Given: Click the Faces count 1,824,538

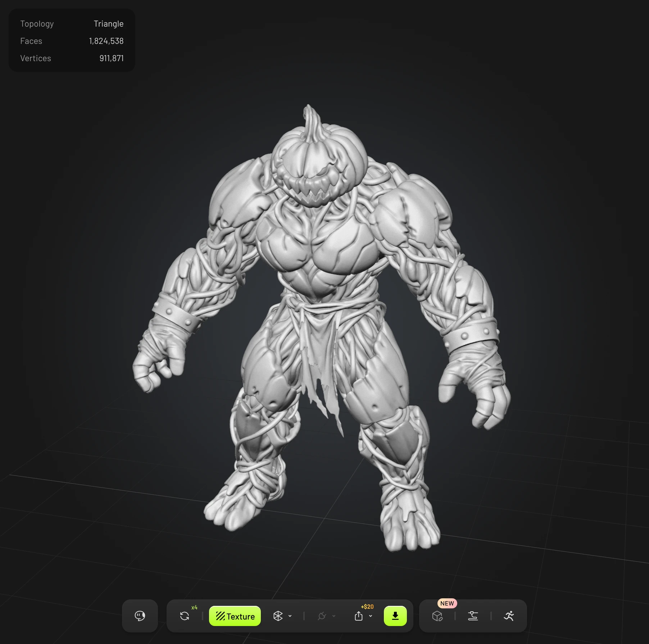Looking at the screenshot, I should 106,41.
